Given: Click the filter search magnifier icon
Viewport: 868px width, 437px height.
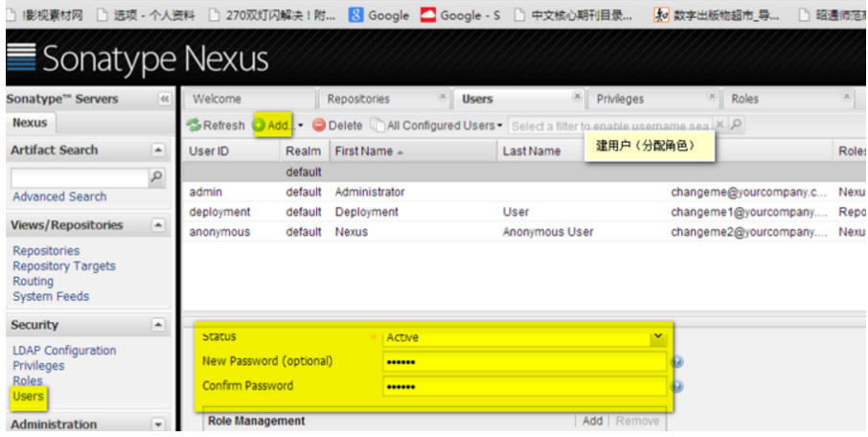Looking at the screenshot, I should (737, 126).
